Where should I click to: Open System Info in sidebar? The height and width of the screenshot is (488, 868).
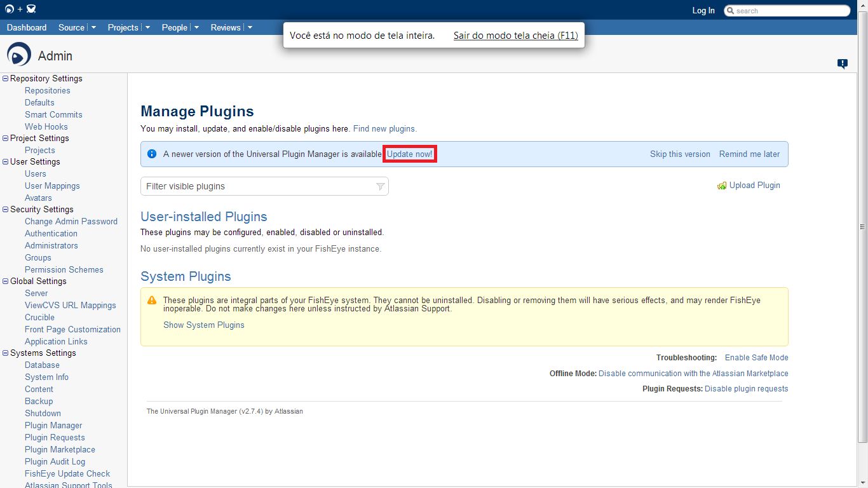coord(46,377)
